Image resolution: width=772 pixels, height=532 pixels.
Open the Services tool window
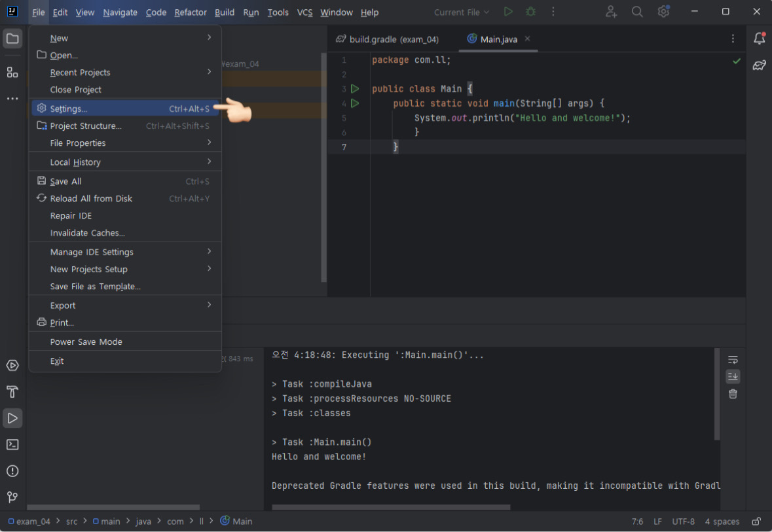click(12, 365)
